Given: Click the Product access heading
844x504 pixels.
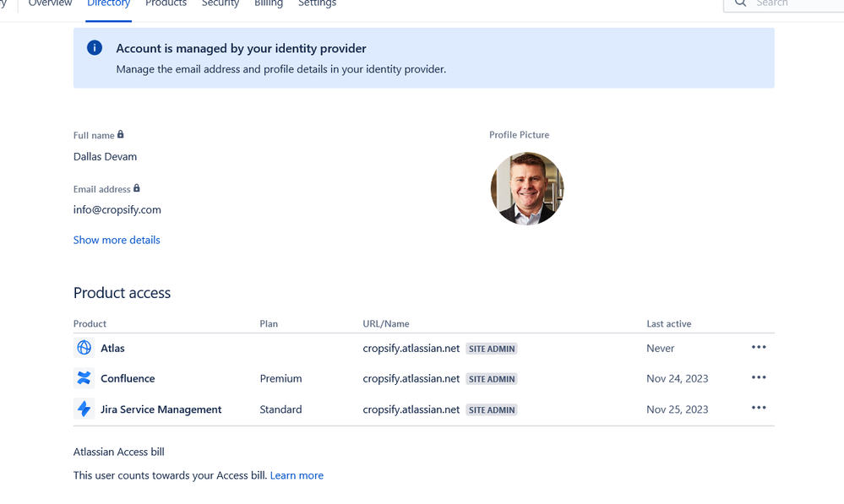Looking at the screenshot, I should coord(123,293).
